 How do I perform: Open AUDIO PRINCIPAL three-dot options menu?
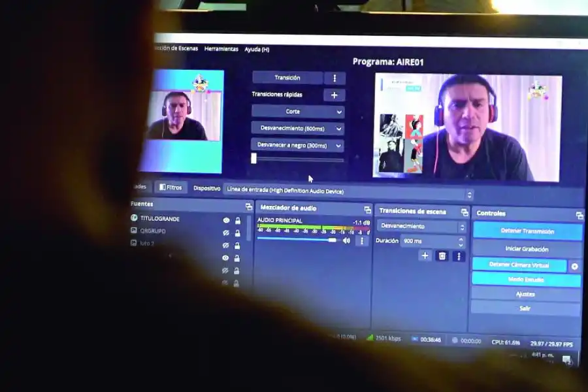pyautogui.click(x=361, y=240)
